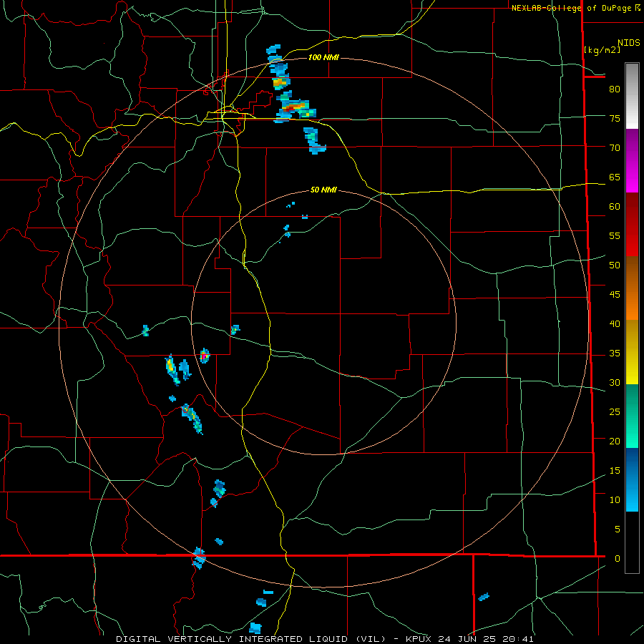644x644 pixels.
Task: Pick the orange-brown segment of the color bar
Action: (632, 288)
